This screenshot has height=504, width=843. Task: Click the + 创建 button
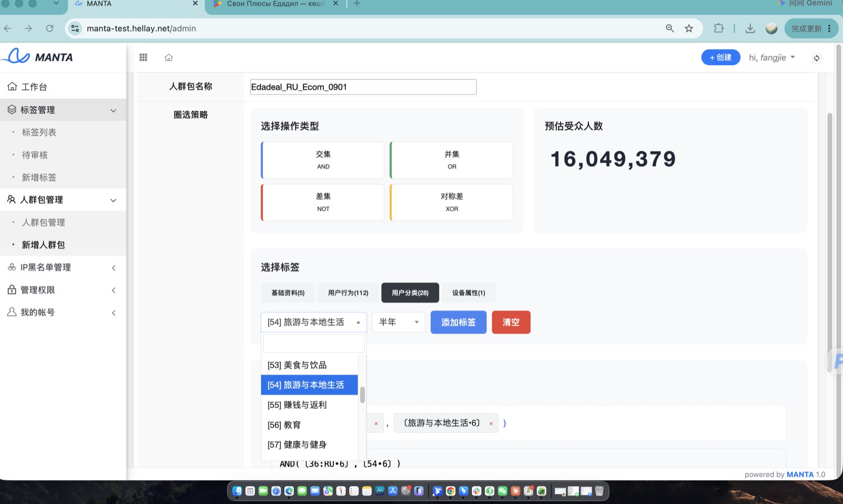tap(720, 57)
